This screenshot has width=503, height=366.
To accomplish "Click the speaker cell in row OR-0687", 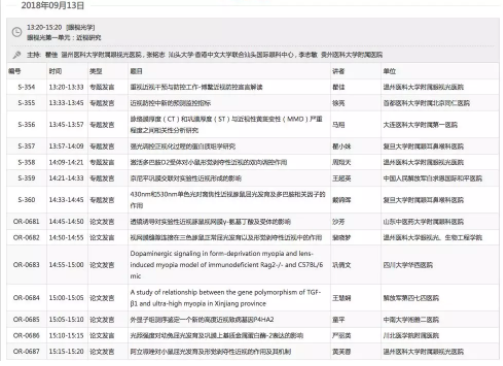I will 341,352.
